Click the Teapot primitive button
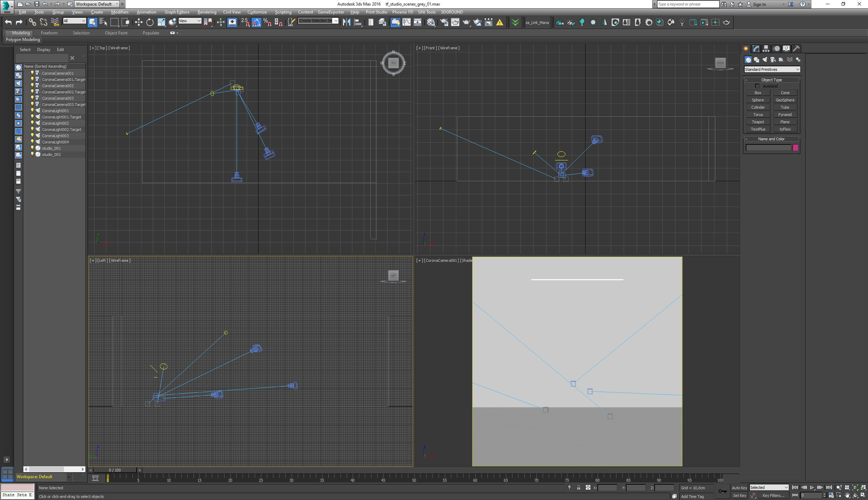This screenshot has height=500, width=868. click(x=758, y=122)
